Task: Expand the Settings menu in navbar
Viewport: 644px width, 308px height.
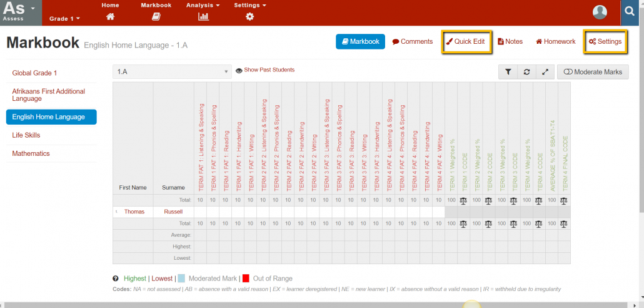Action: point(249,6)
